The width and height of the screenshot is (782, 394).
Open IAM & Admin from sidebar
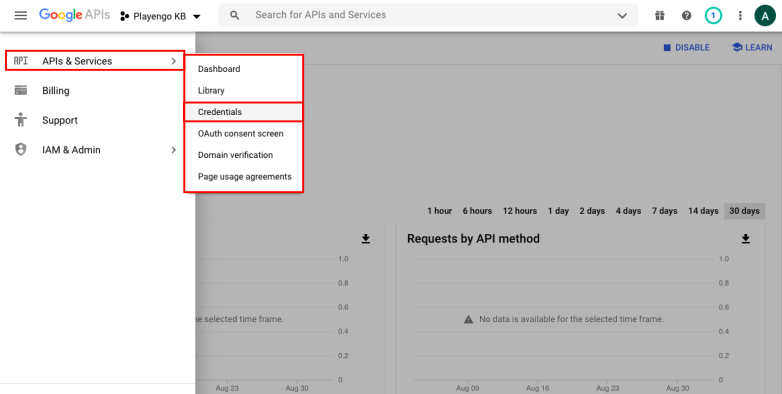[97, 150]
